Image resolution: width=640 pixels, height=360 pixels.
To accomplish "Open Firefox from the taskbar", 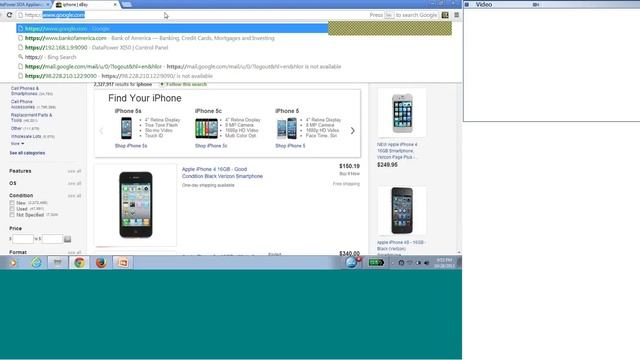I will (101, 262).
